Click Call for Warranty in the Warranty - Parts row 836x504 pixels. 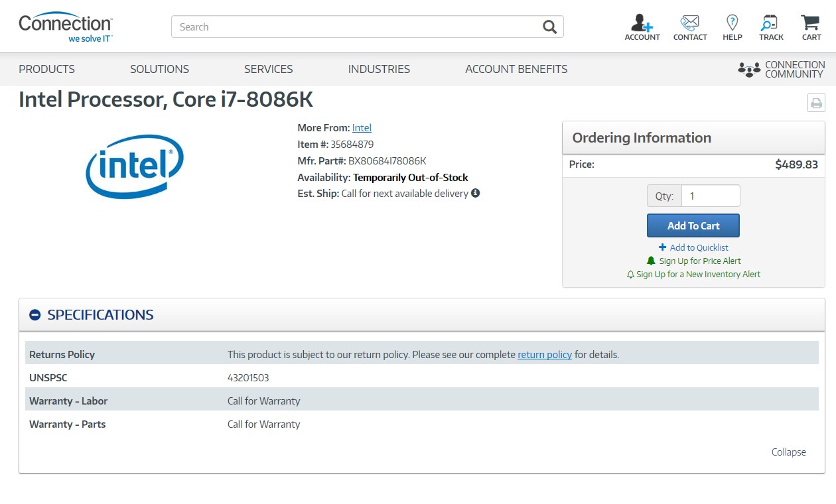pyautogui.click(x=263, y=424)
